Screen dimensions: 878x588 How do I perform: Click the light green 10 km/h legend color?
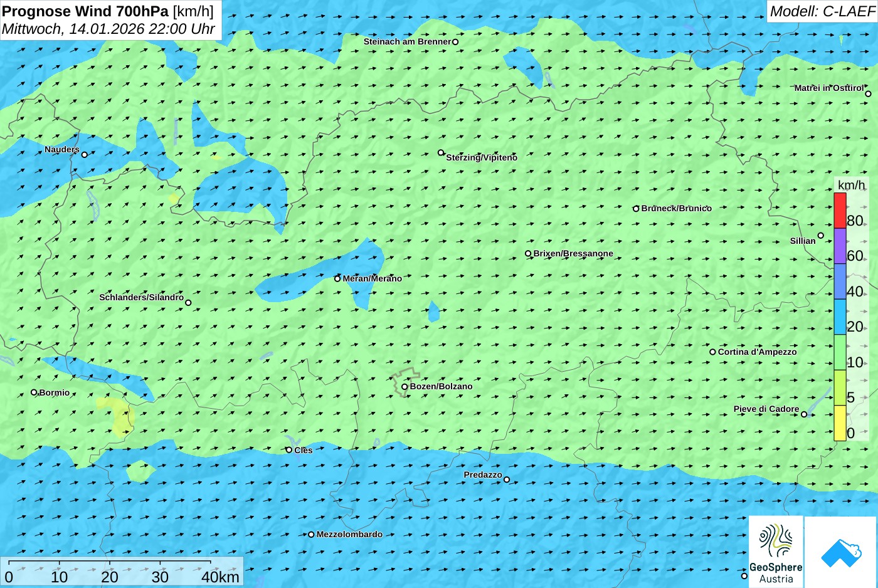(x=840, y=352)
